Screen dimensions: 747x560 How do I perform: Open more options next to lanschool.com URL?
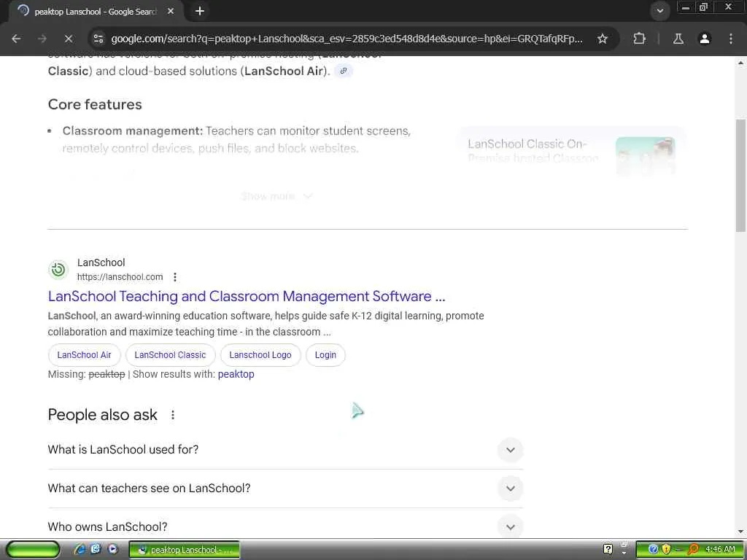point(175,276)
